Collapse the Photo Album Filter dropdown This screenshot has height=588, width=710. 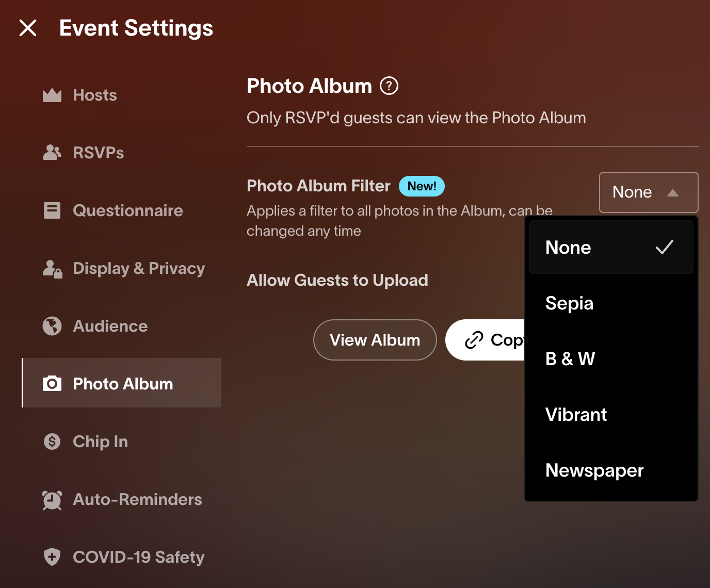click(x=648, y=192)
